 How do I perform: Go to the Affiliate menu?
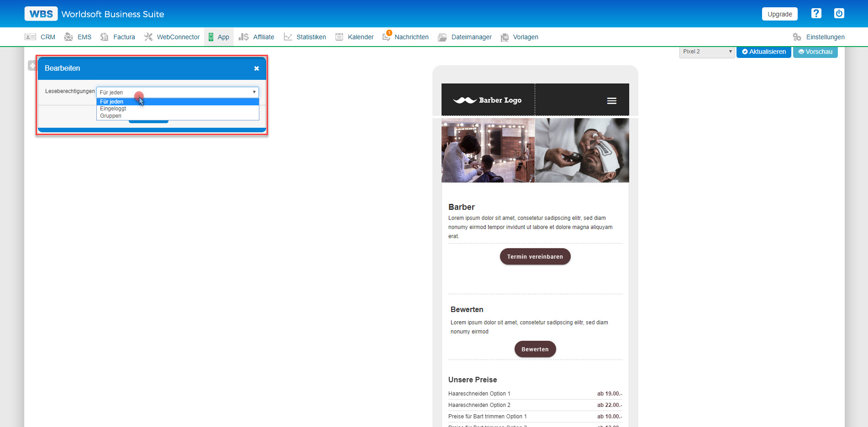(x=263, y=37)
